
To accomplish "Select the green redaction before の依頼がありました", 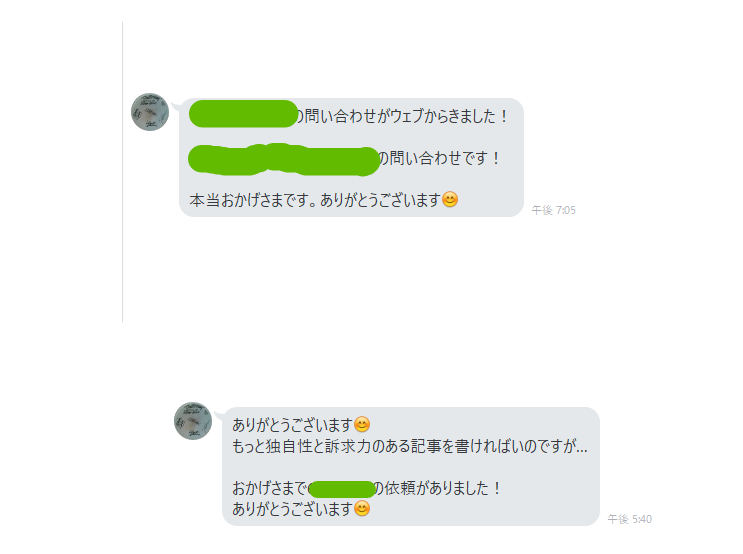I will [342, 489].
